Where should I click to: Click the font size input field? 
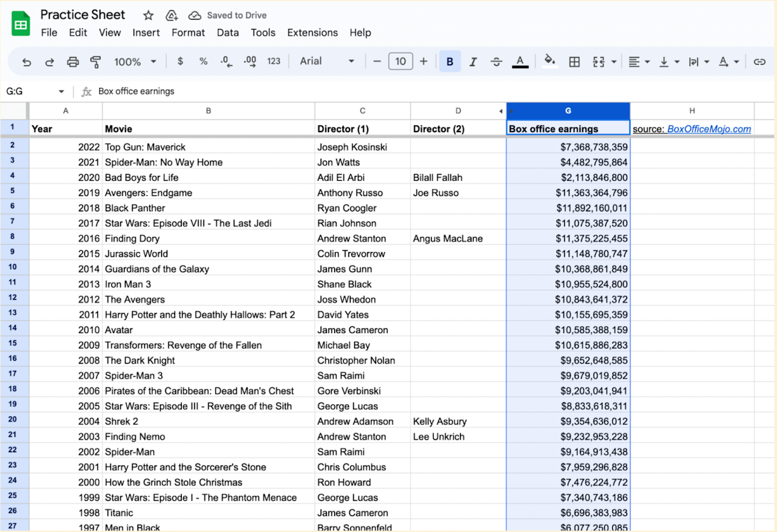pyautogui.click(x=400, y=61)
